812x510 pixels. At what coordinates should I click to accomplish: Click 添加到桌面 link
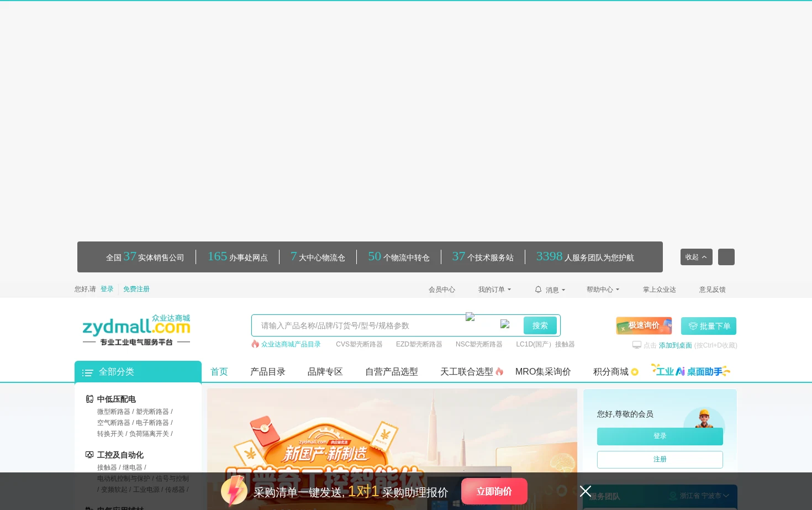[676, 345]
